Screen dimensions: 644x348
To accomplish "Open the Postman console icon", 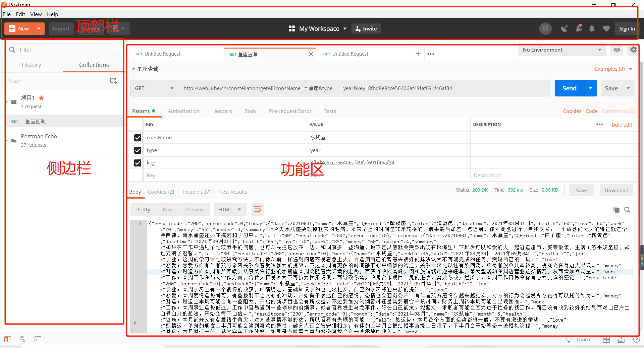I will coord(38,340).
